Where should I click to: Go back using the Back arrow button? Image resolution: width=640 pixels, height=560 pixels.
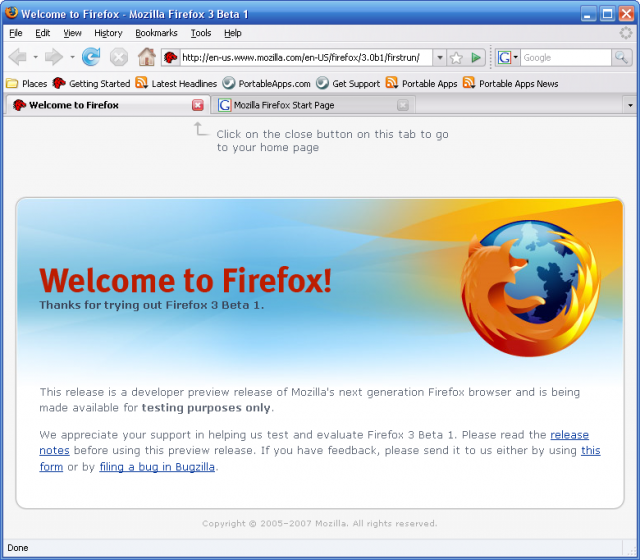pyautogui.click(x=18, y=57)
